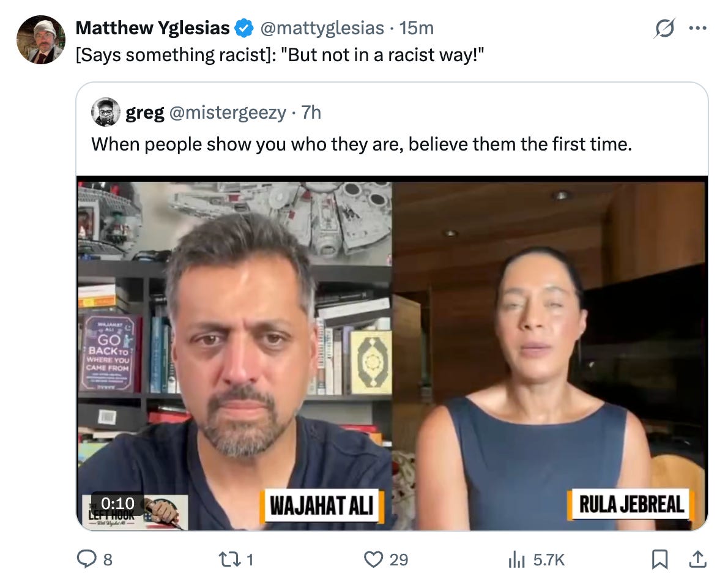This screenshot has height=585, width=728.
Task: Like the tweet with heart icon
Action: click(x=373, y=559)
